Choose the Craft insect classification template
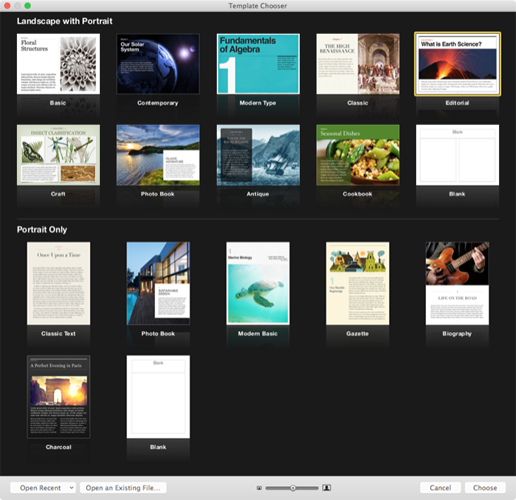This screenshot has height=500, width=516. tap(58, 155)
